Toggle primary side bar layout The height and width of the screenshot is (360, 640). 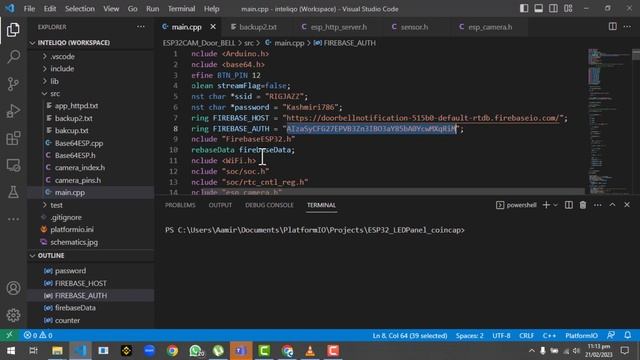coord(524,9)
